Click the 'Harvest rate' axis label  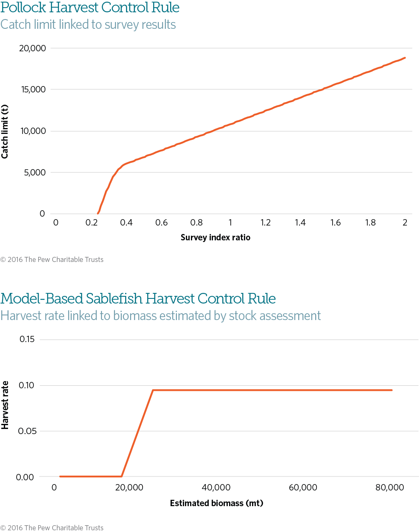tap(5, 405)
